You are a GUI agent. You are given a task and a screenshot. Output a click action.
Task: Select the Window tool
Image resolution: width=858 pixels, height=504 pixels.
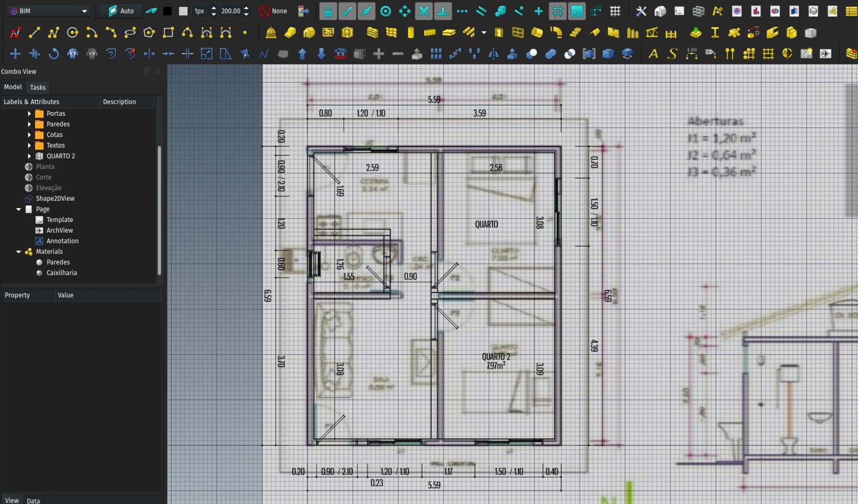518,33
